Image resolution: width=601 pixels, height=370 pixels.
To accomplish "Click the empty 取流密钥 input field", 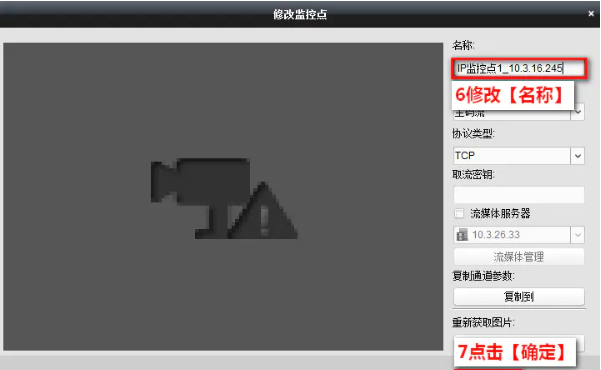I will coord(519,195).
